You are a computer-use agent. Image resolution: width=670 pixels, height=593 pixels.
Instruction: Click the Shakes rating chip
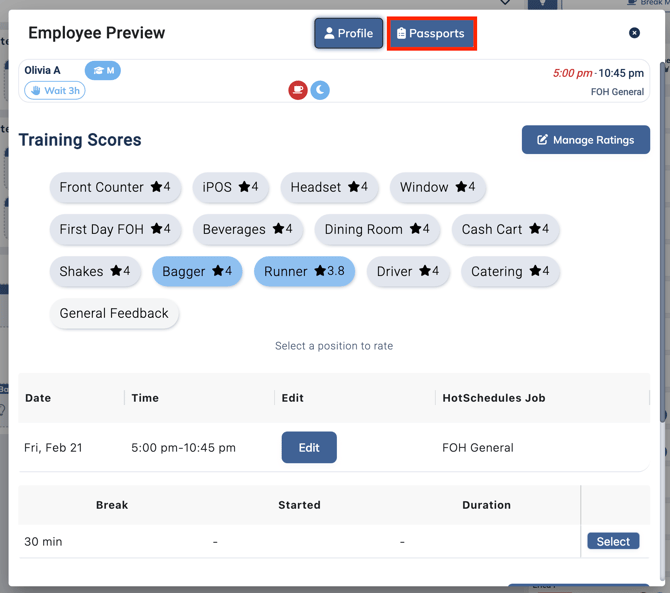[x=95, y=271]
